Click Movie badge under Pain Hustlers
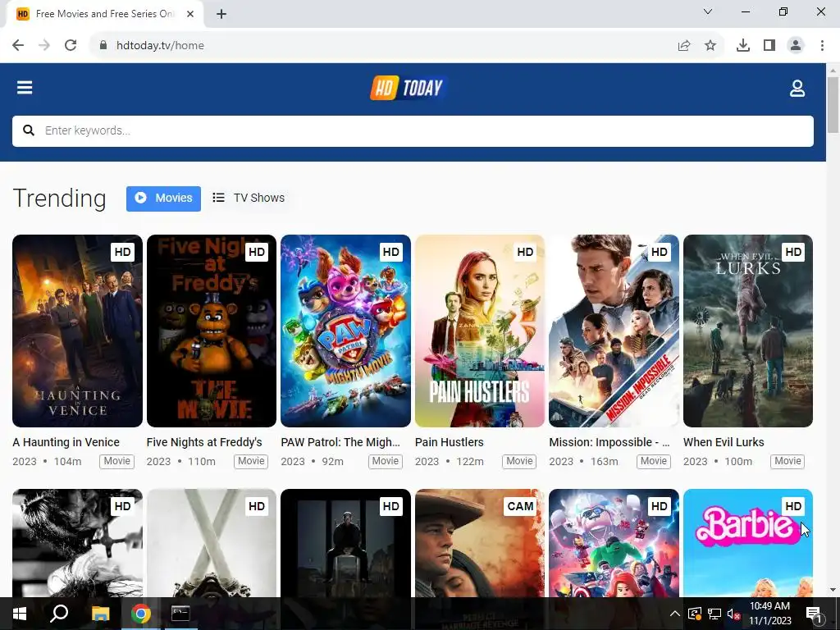Viewport: 840px width, 630px height. click(519, 461)
